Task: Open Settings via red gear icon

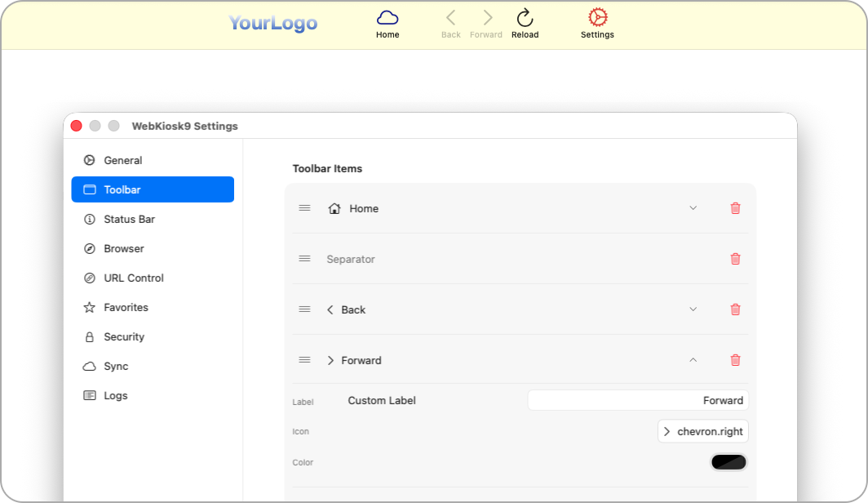Action: point(597,18)
